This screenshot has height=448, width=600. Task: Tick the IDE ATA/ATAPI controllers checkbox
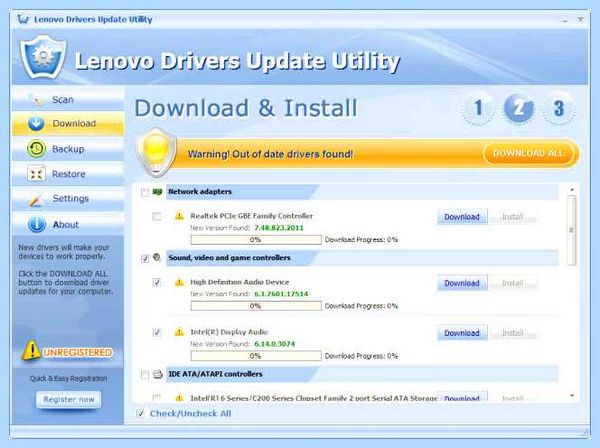coord(145,375)
